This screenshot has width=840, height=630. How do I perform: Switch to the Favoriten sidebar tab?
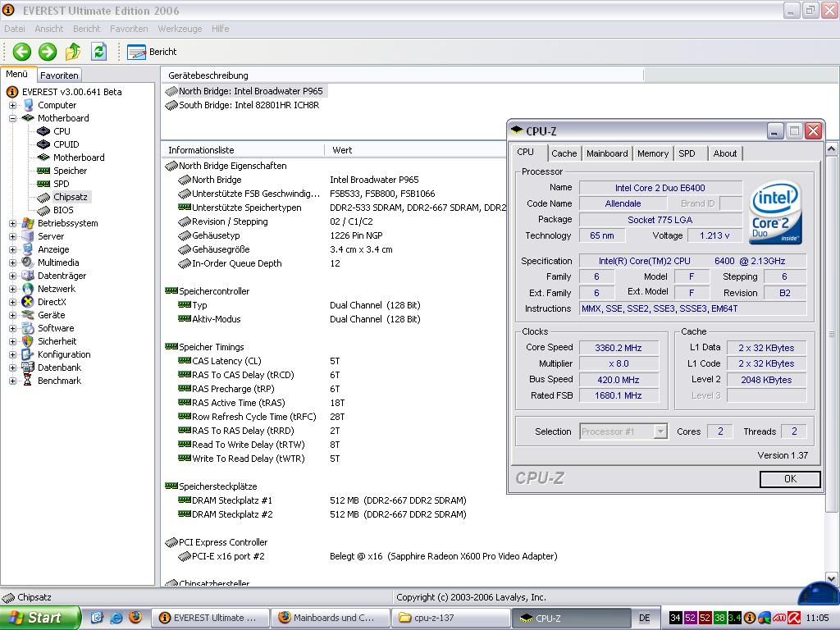[59, 75]
